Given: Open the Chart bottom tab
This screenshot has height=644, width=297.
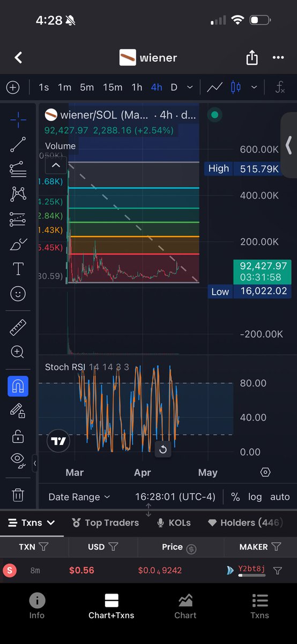Looking at the screenshot, I should coord(185,606).
